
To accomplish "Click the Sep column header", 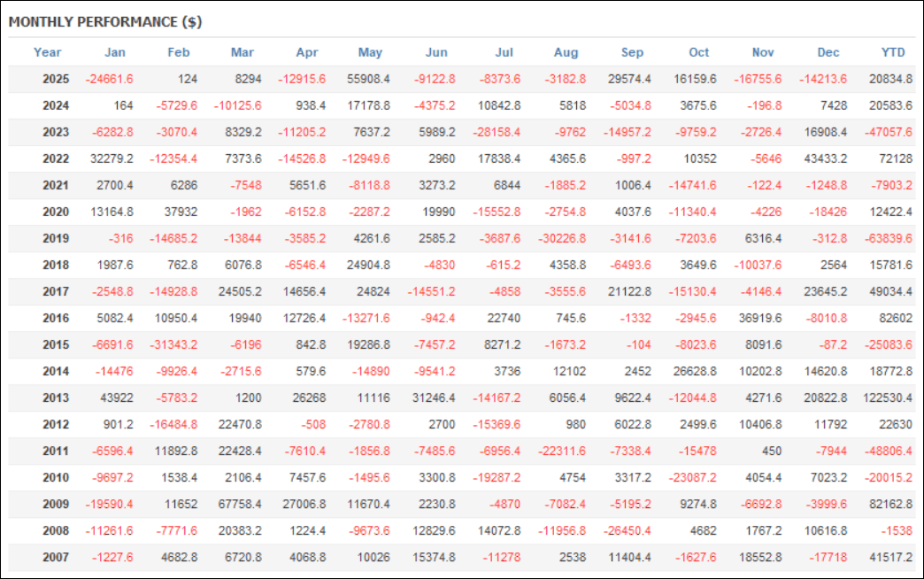I will [632, 52].
